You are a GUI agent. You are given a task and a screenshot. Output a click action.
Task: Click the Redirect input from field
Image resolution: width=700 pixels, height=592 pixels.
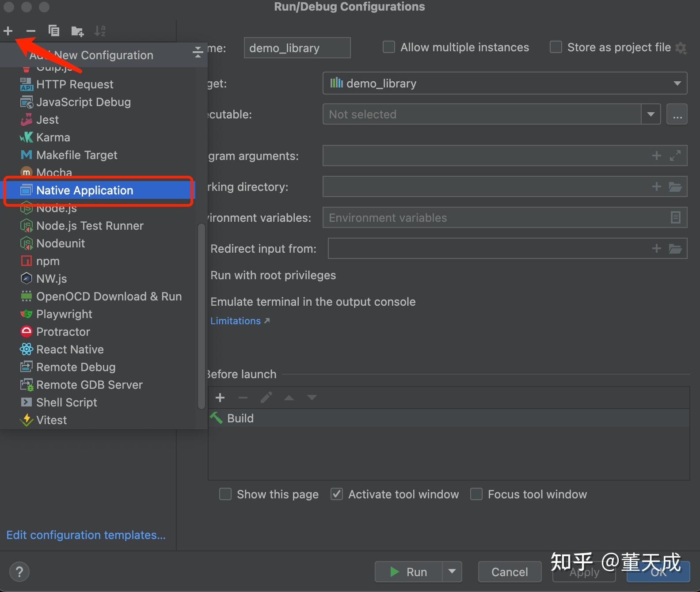click(x=507, y=248)
